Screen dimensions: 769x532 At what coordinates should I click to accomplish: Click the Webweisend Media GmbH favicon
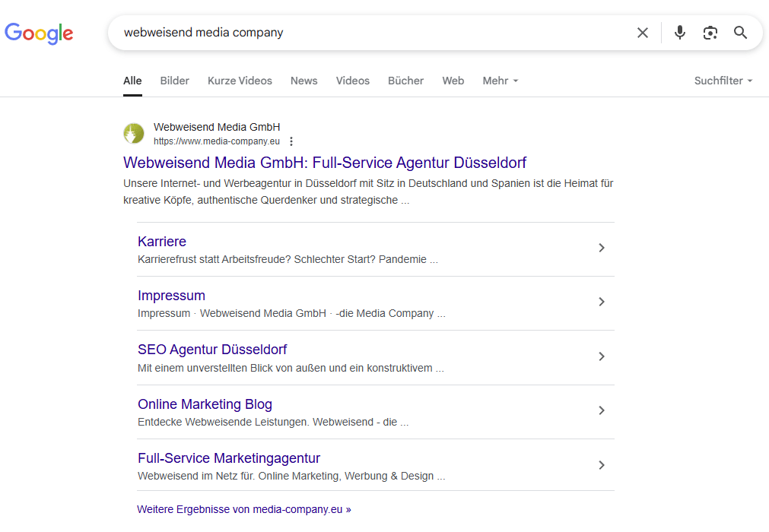click(134, 133)
